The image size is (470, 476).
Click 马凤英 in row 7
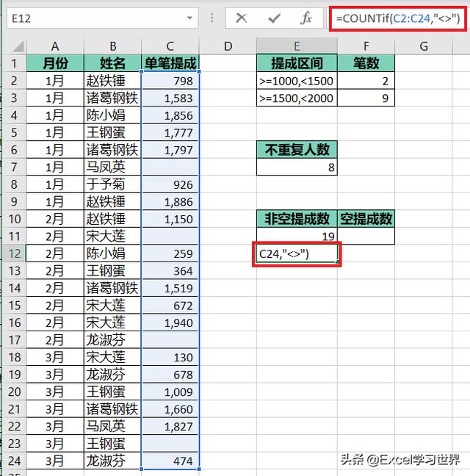[x=112, y=167]
